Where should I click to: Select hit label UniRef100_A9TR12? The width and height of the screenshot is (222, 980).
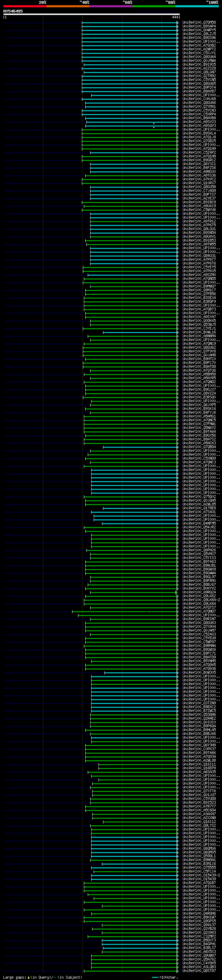coord(199,221)
